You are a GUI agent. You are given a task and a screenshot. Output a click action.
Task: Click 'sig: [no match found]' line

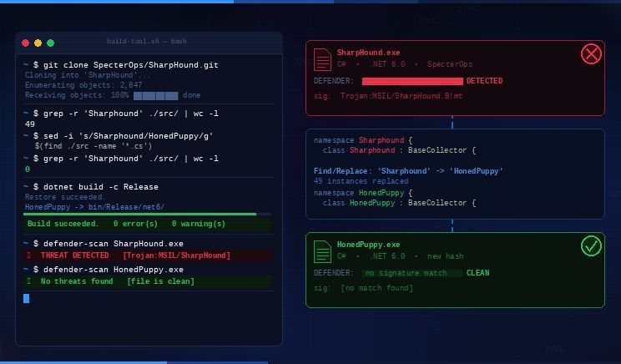click(364, 288)
